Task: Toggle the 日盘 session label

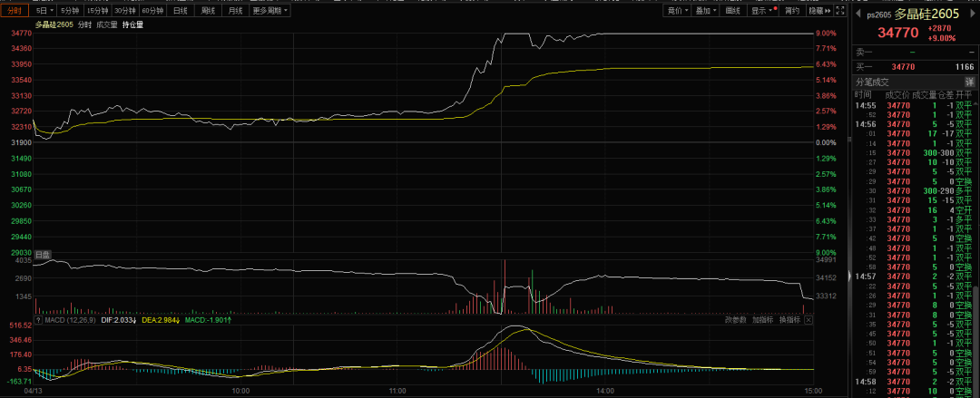Action: tap(43, 255)
